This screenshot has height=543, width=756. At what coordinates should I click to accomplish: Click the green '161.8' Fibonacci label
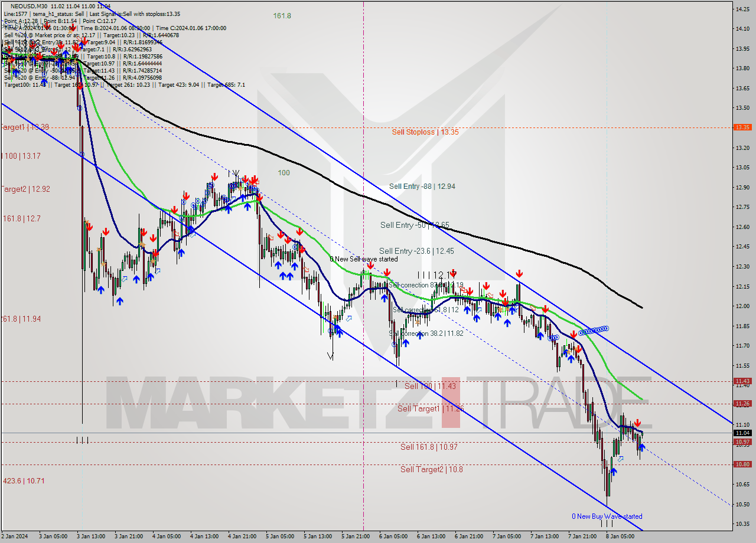tap(282, 16)
